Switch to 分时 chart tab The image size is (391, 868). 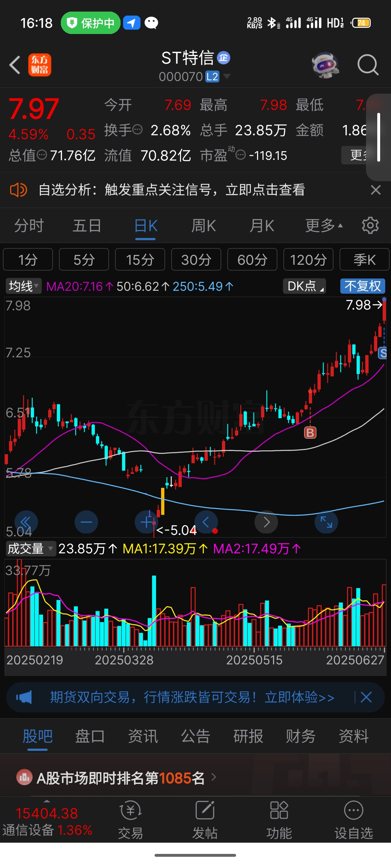pos(29,226)
